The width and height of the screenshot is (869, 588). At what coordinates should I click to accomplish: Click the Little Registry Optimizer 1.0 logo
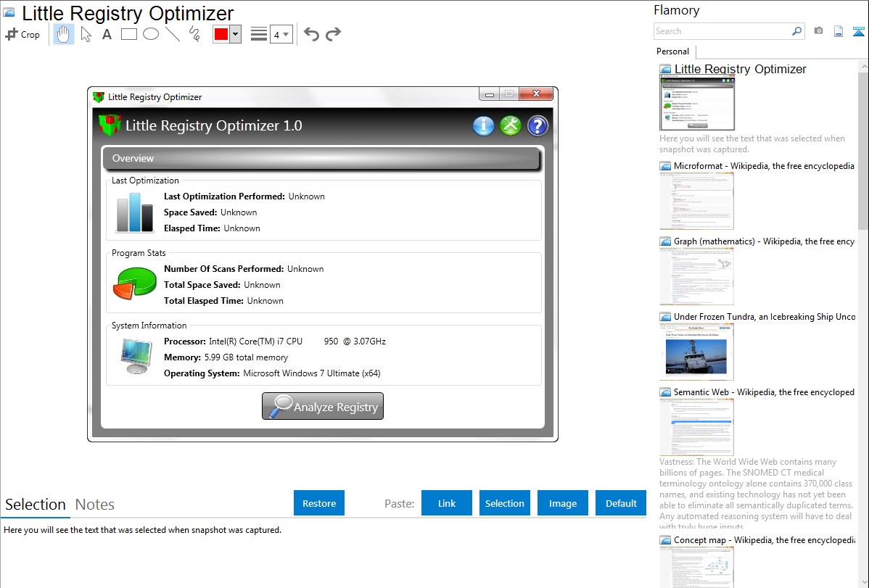[110, 125]
